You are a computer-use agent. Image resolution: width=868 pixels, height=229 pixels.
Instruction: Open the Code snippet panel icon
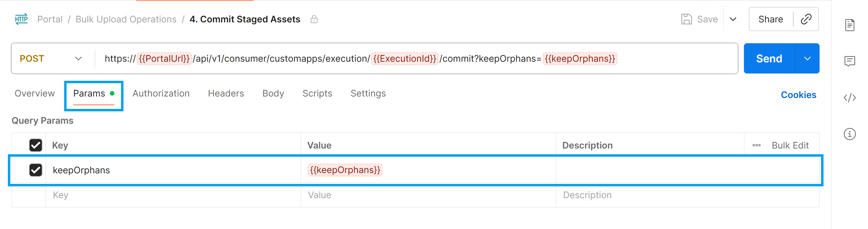coord(850,98)
